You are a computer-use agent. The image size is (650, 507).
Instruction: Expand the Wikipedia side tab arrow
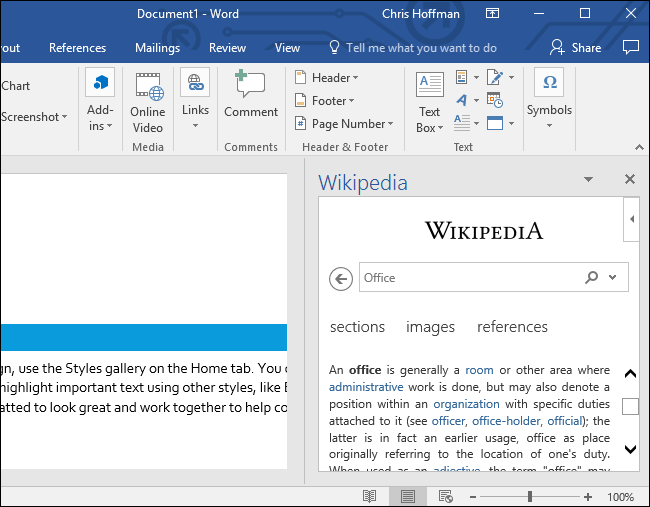pos(631,219)
